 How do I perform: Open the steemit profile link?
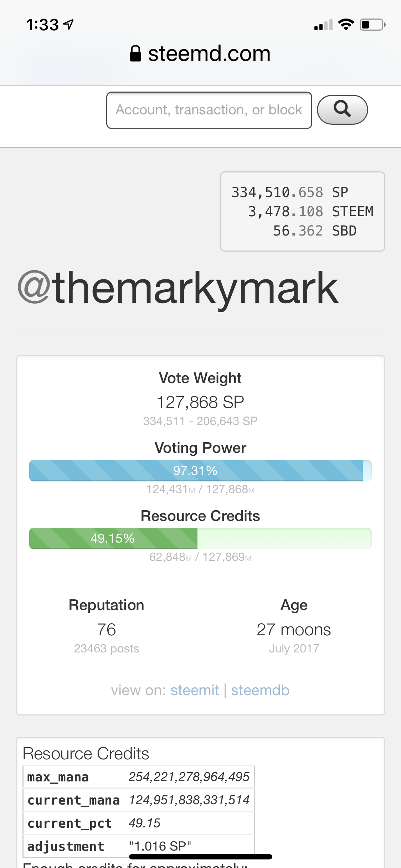195,690
